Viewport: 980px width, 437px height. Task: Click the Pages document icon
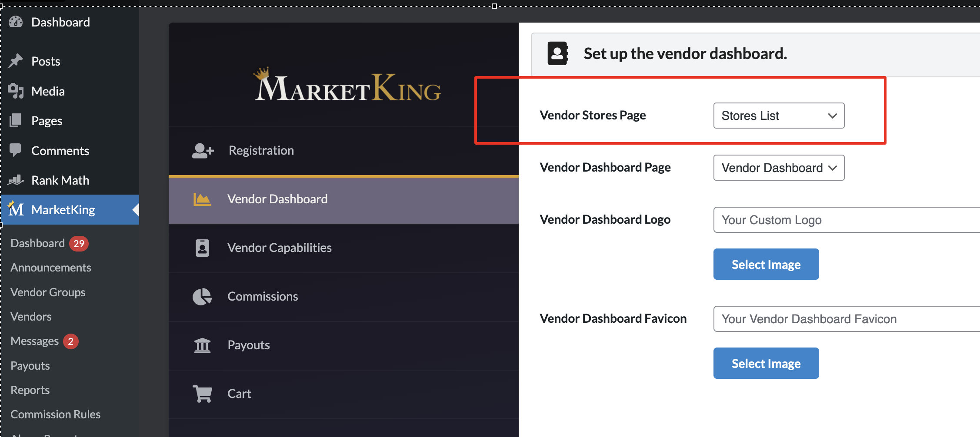point(16,120)
